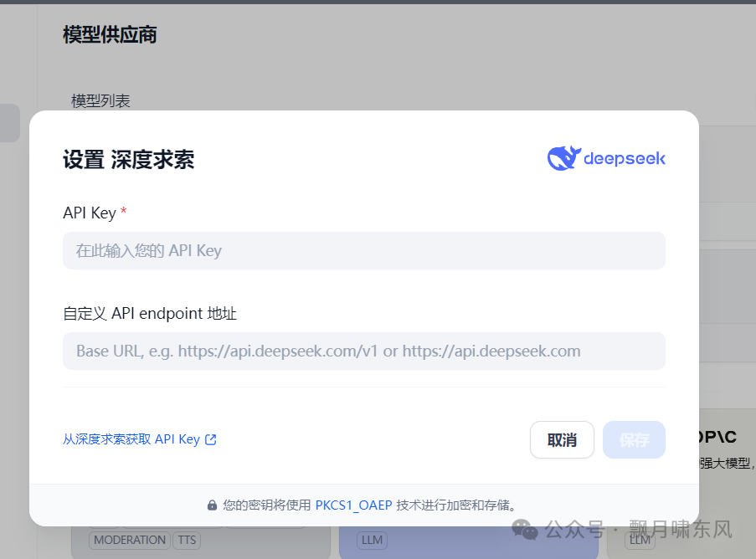Click the API Key input field
756x559 pixels.
click(x=364, y=250)
